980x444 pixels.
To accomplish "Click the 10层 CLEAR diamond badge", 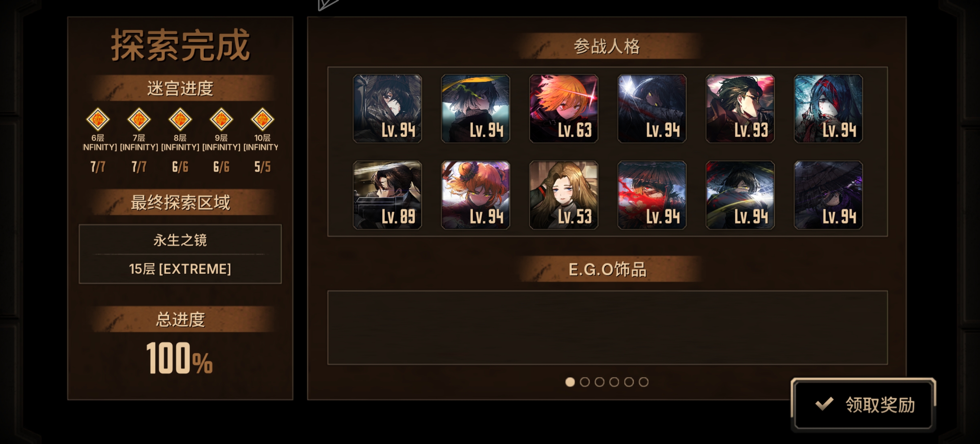I will pos(262,119).
